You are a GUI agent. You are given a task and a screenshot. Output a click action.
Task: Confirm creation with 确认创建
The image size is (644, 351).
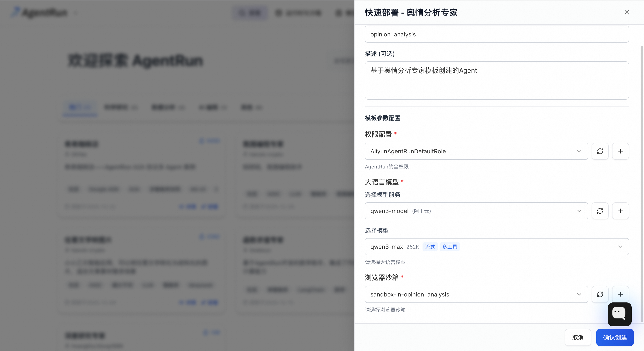[615, 338]
